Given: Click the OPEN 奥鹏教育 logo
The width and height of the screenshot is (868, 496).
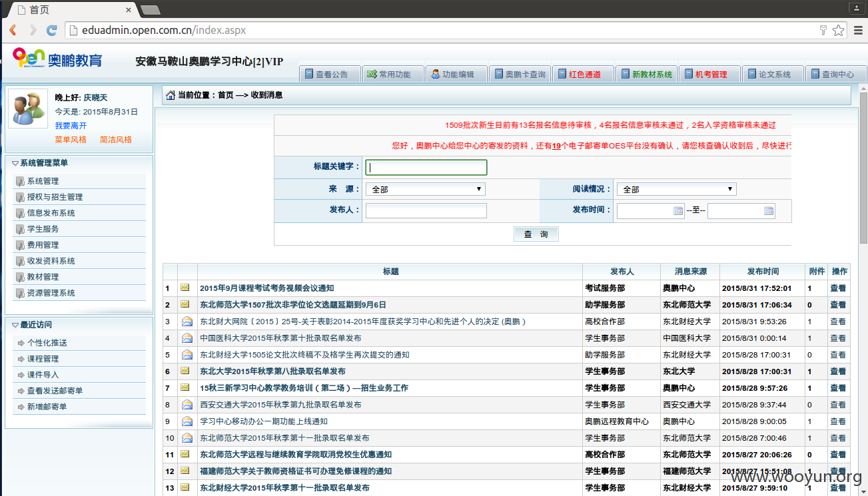Looking at the screenshot, I should pyautogui.click(x=57, y=58).
